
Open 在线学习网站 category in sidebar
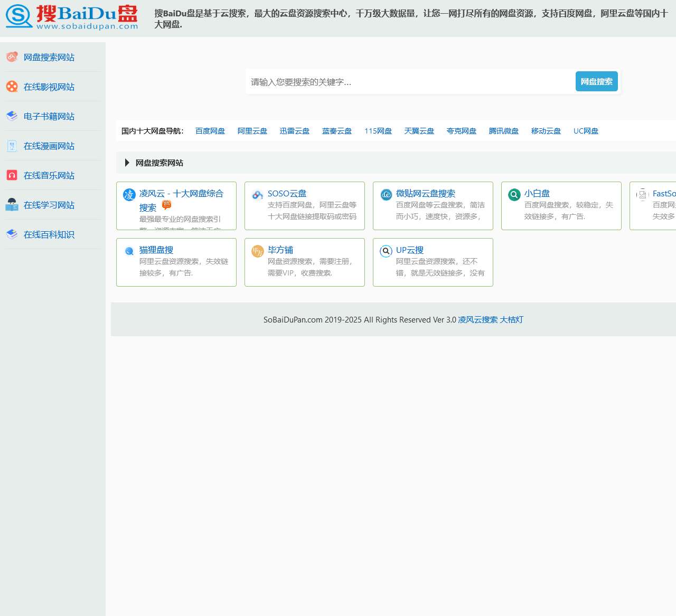49,205
